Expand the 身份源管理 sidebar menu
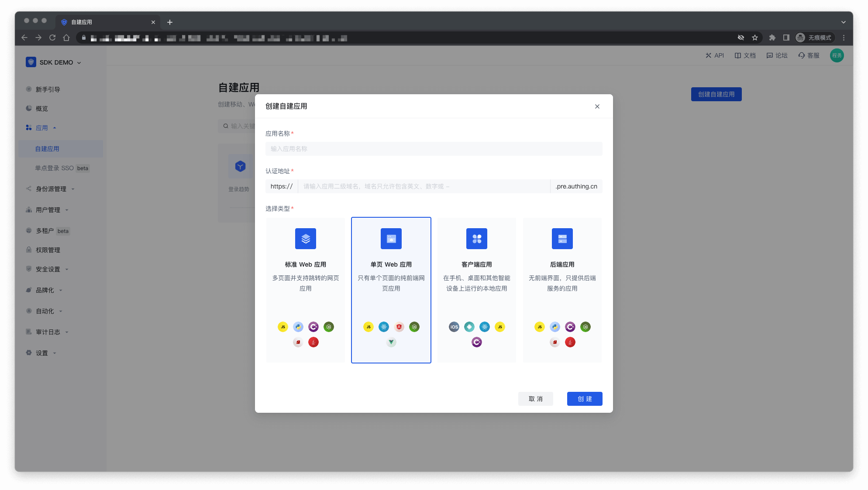Screen dimensions: 868x490 coord(51,189)
